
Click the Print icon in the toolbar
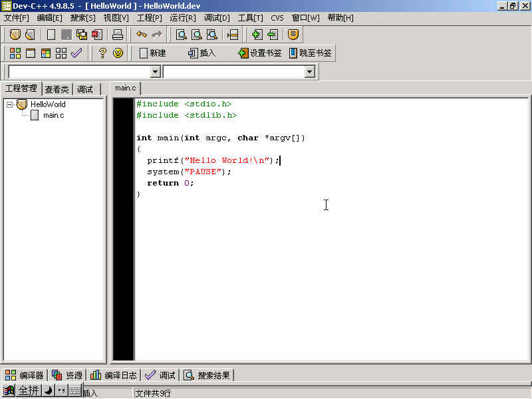[x=117, y=35]
